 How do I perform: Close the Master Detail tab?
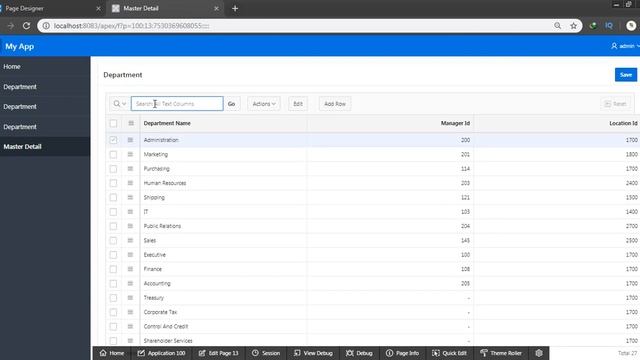[x=216, y=8]
